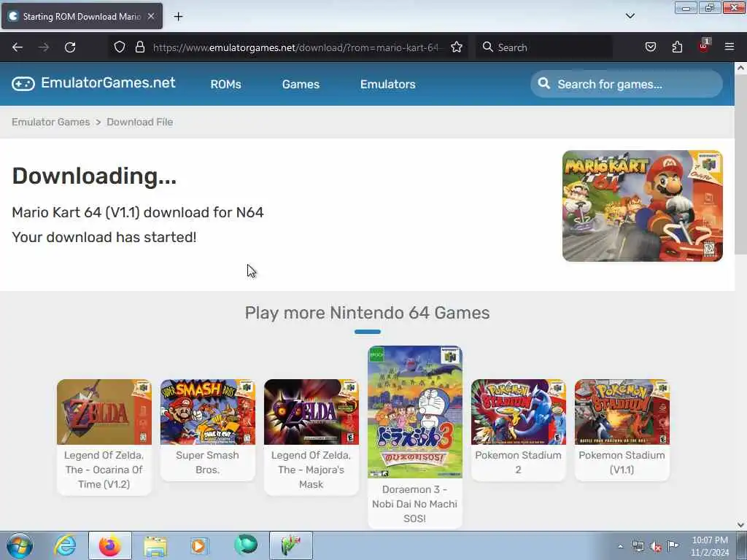Save page to Pocket
The height and width of the screenshot is (560, 747).
[x=650, y=47]
